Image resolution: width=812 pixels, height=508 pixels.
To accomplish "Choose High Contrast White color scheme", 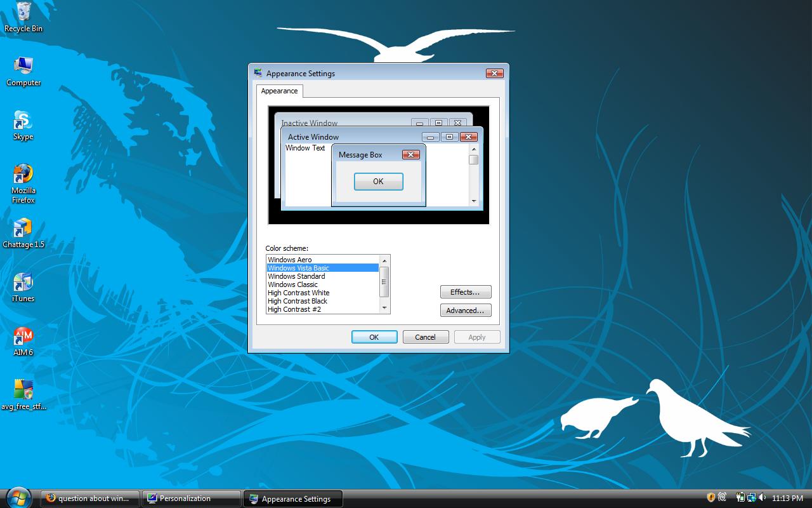I will click(x=322, y=293).
